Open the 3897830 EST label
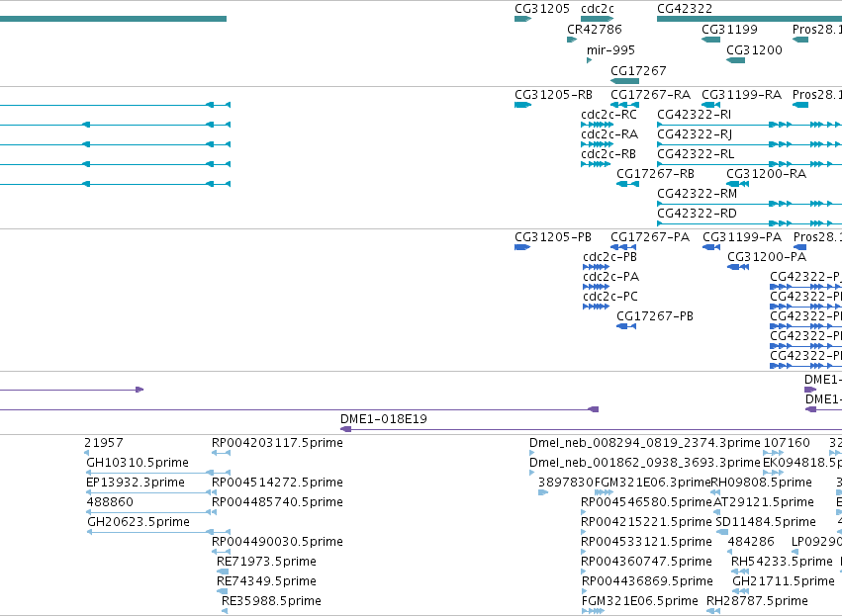The height and width of the screenshot is (616, 842). click(565, 483)
